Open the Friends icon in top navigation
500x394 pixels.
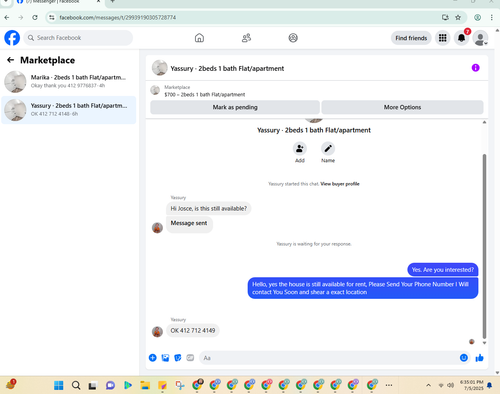246,38
